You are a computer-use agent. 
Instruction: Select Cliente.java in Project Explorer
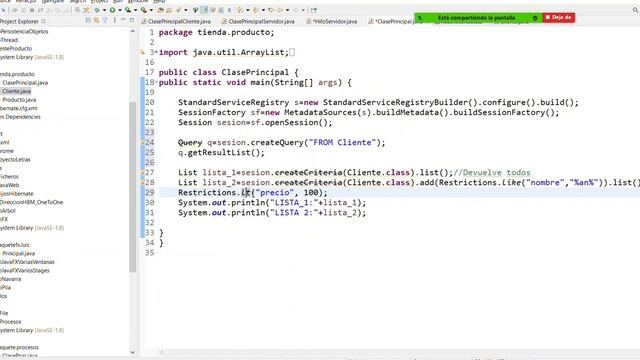point(16,91)
